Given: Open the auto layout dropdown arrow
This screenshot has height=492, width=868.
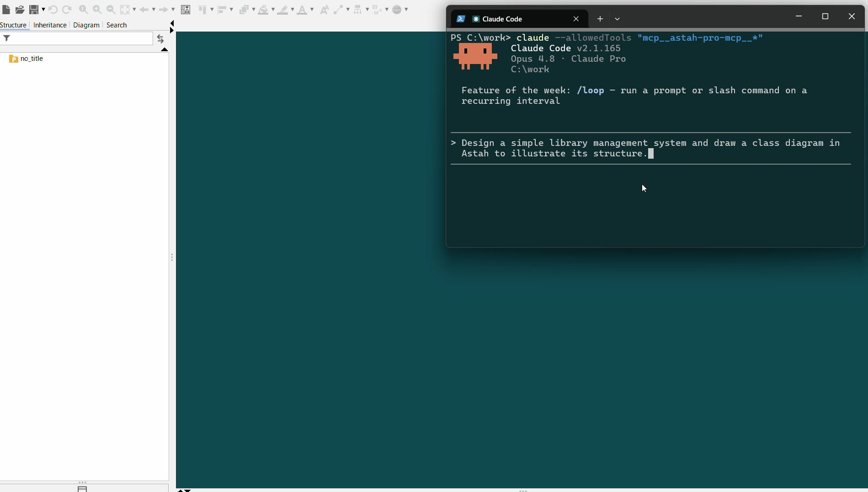Looking at the screenshot, I should tap(367, 9).
